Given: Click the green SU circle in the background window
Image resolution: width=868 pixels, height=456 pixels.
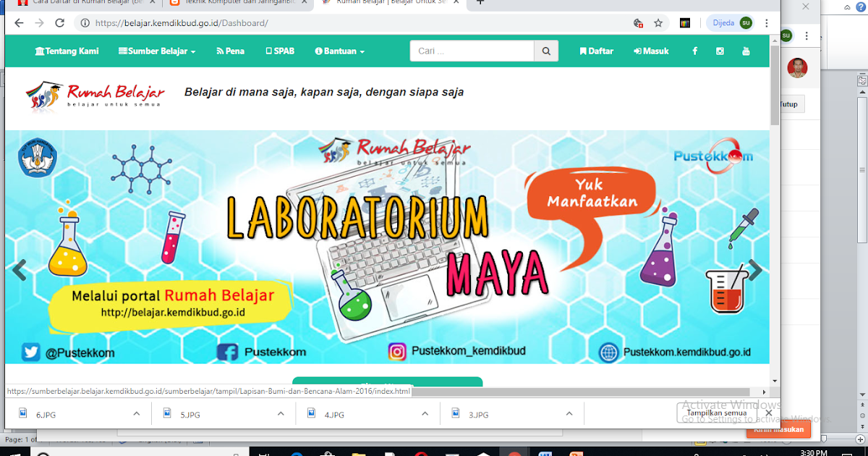Looking at the screenshot, I should (x=786, y=35).
